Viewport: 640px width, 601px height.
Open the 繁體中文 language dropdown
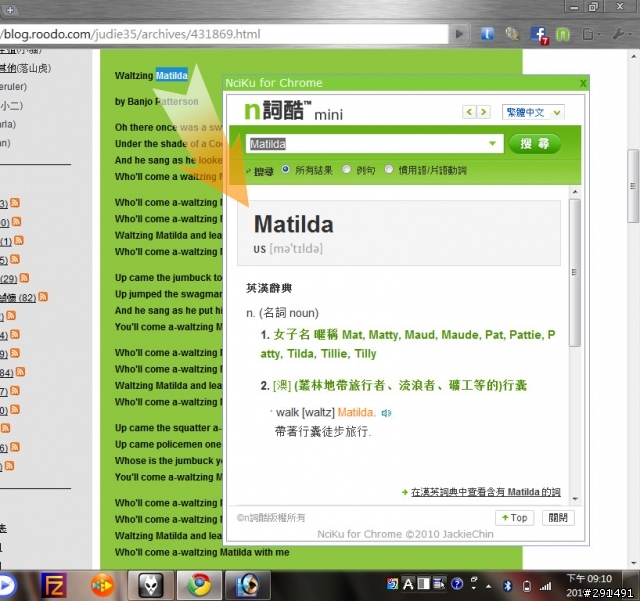click(x=533, y=112)
